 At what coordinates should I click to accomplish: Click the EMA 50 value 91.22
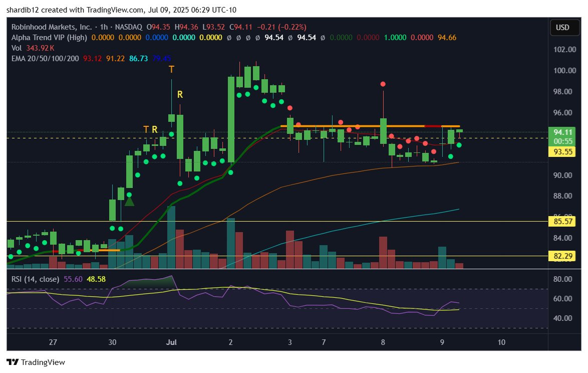(x=116, y=59)
